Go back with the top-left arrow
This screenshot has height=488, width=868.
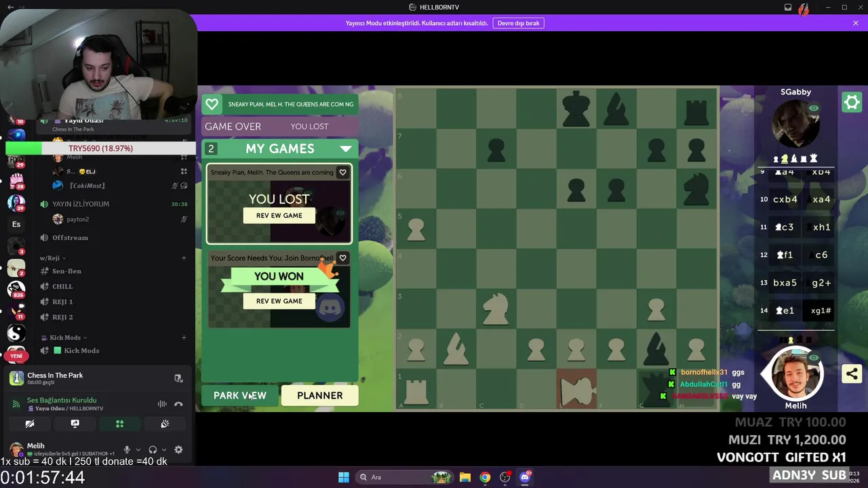[10, 7]
